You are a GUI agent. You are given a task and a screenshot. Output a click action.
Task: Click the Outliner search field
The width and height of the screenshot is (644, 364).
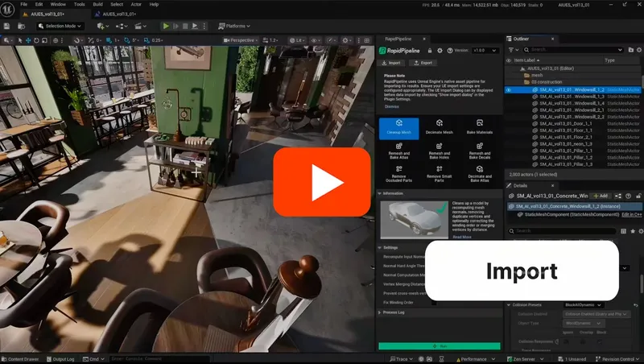pos(573,50)
